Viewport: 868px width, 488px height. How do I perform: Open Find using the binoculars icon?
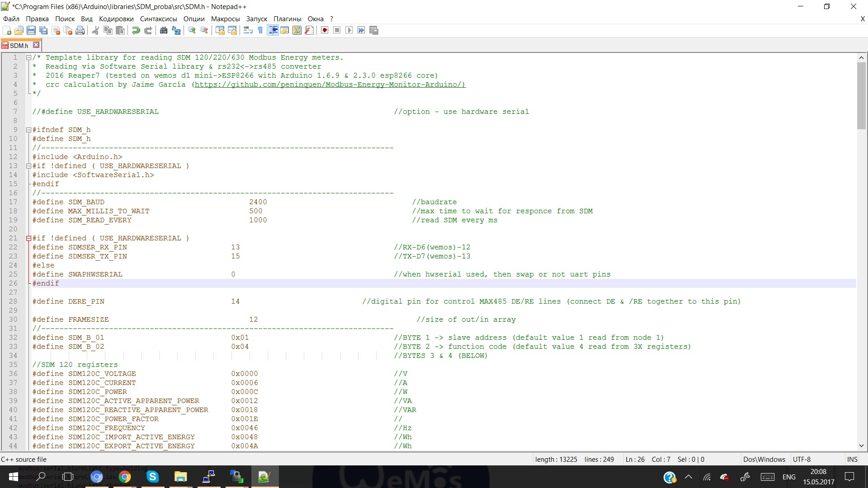click(164, 30)
